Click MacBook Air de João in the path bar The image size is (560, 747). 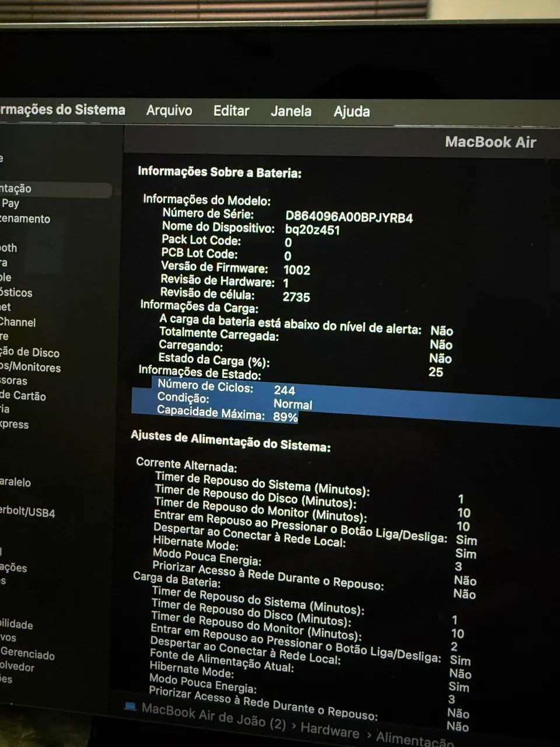point(214,717)
